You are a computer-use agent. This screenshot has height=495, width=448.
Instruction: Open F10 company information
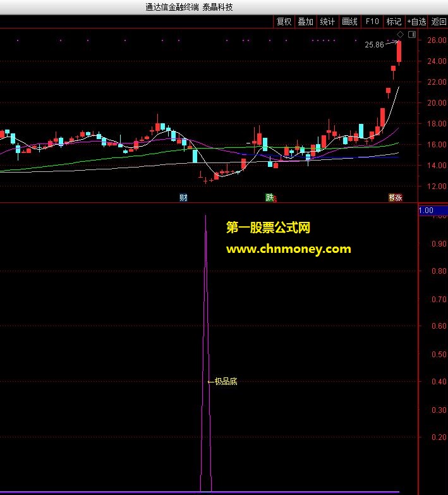point(372,21)
